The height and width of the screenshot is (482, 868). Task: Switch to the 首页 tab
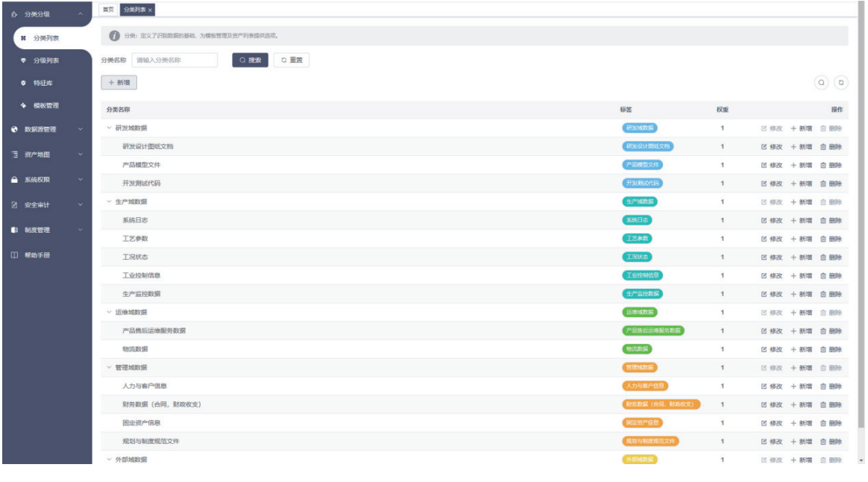click(x=108, y=10)
